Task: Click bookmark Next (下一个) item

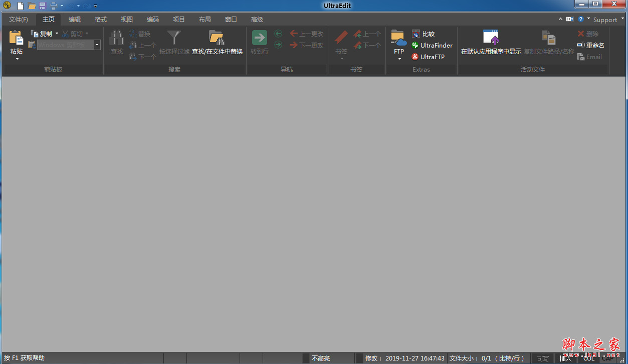Action: coord(367,45)
